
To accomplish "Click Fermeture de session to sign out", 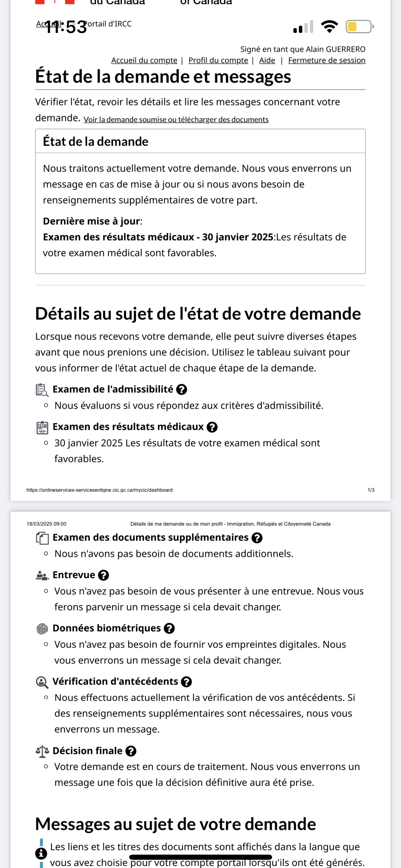I will (327, 60).
